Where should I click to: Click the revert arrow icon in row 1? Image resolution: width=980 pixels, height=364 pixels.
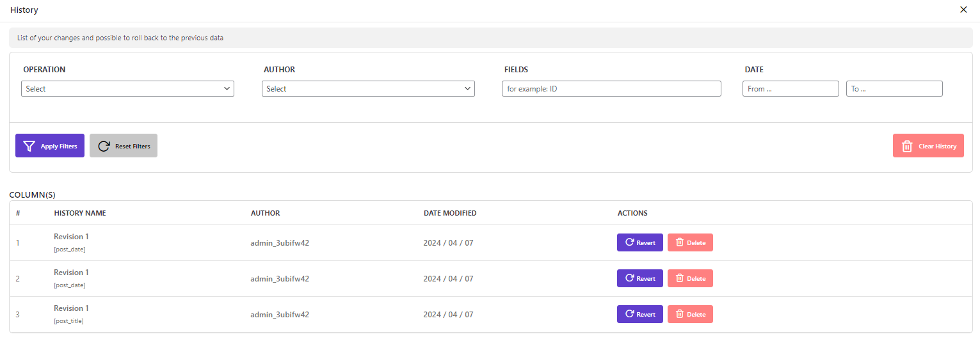pos(630,242)
